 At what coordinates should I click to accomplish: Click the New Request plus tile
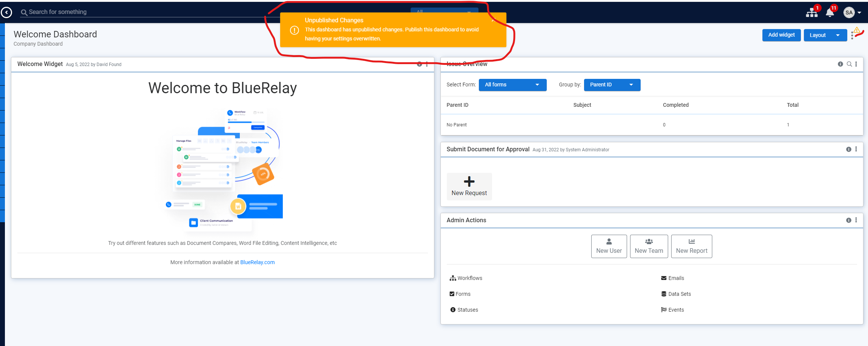coord(469,186)
